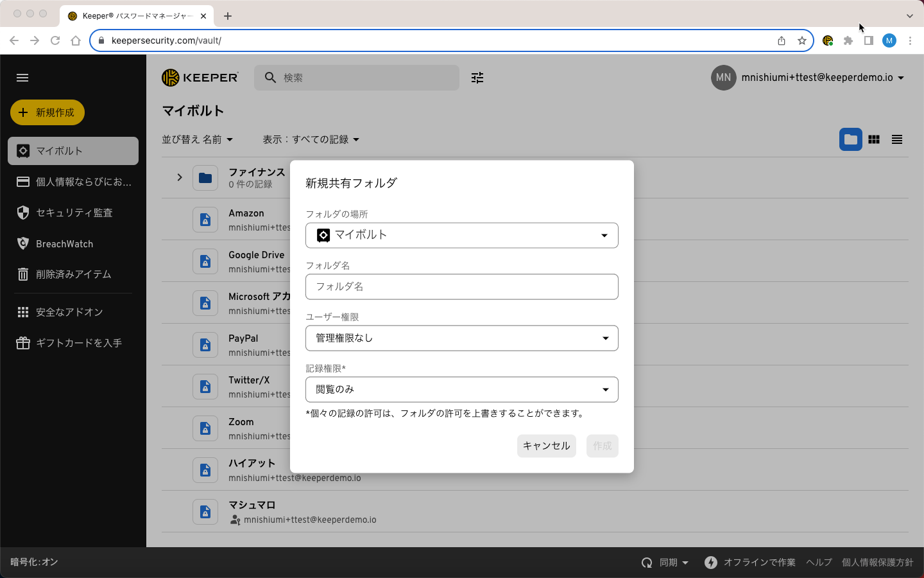
Task: Go to 削除済みアイテム in sidebar
Action: [x=73, y=274]
